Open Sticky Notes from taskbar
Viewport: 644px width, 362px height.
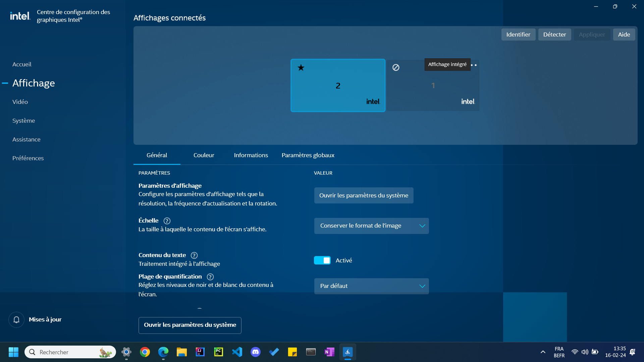click(x=292, y=352)
